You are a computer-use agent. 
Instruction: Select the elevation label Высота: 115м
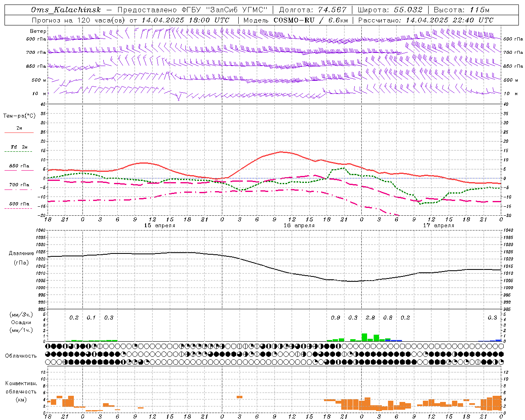click(x=461, y=10)
